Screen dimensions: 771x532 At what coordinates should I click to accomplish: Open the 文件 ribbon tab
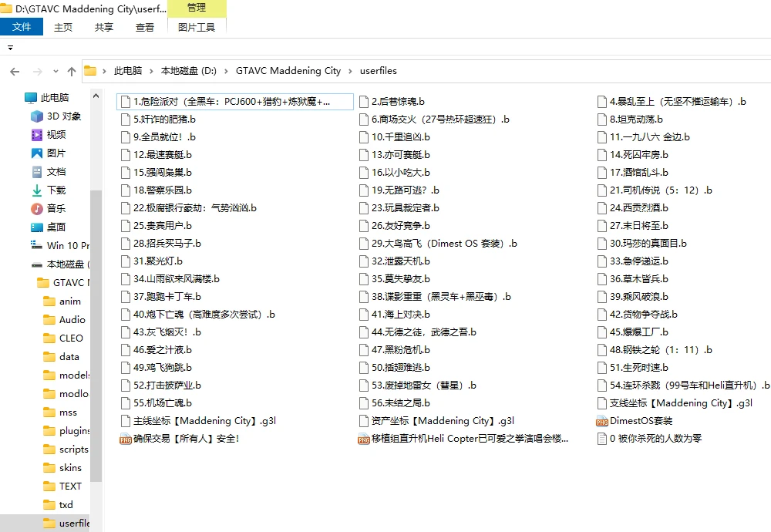click(x=22, y=26)
